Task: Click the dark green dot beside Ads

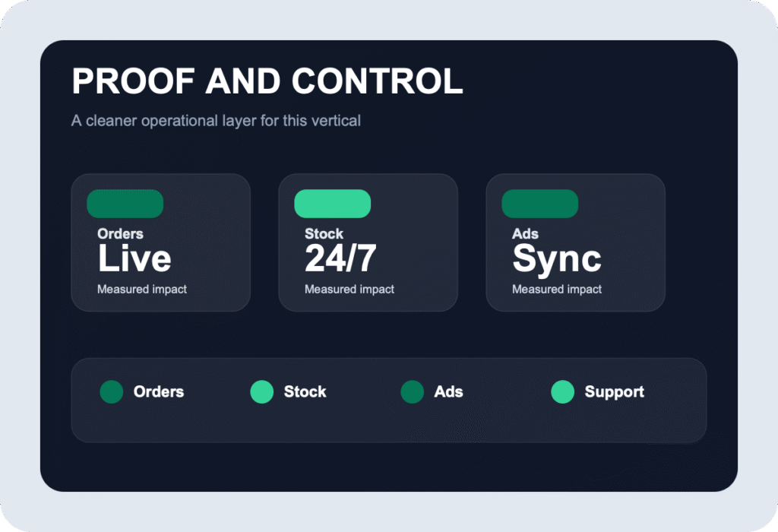Action: (x=413, y=392)
